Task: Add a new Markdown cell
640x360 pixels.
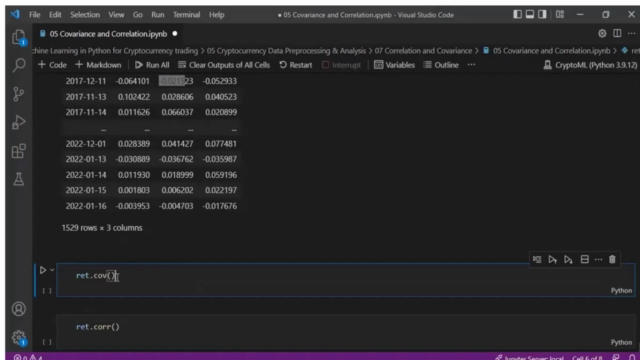Action: tap(98, 65)
